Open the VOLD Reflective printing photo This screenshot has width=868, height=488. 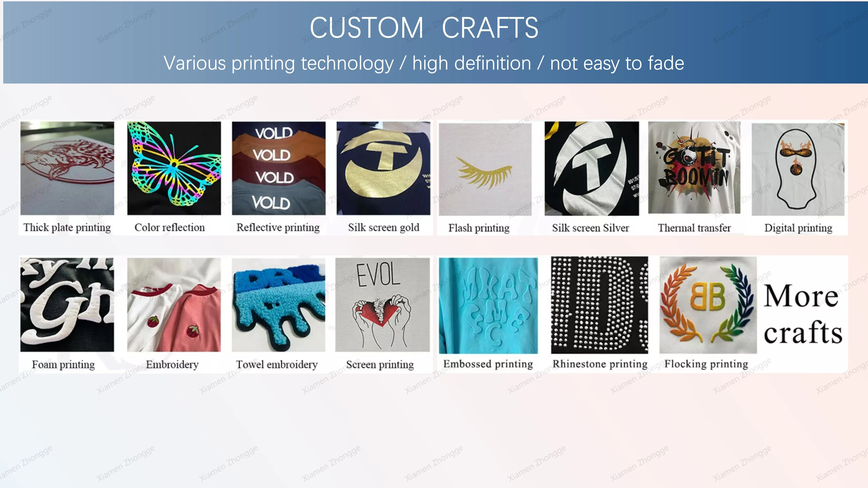(x=279, y=168)
